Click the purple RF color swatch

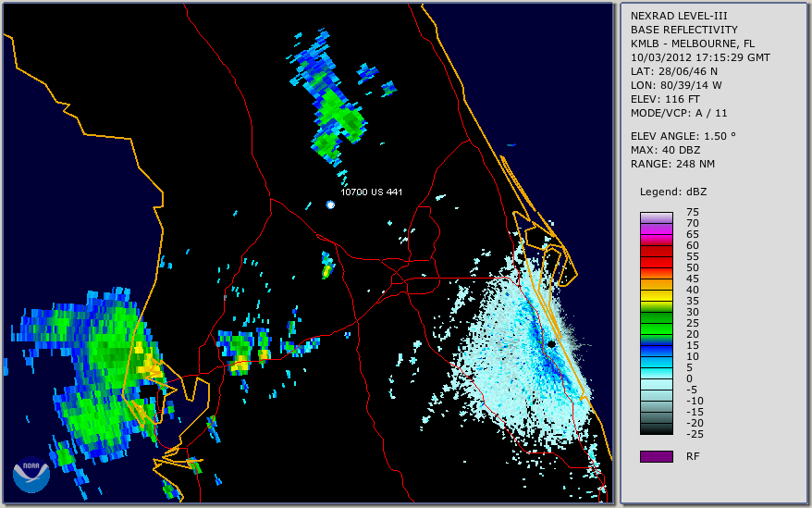656,456
